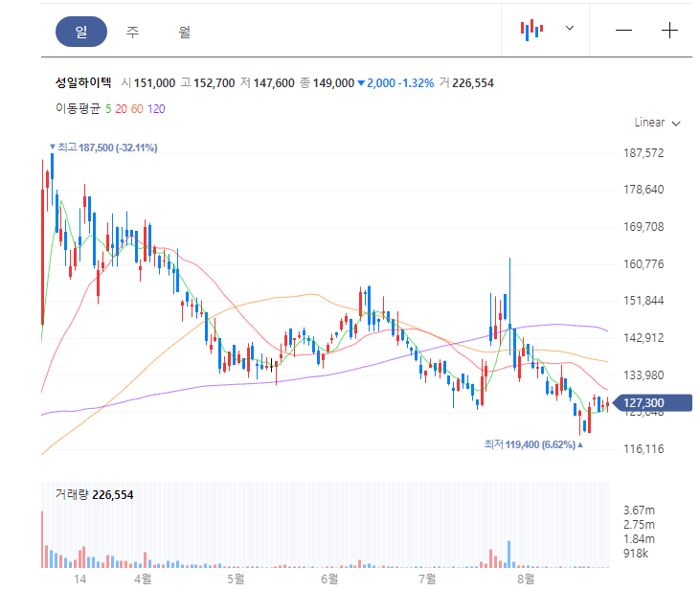Click the 142,912 price axis label
This screenshot has height=613, width=700.
(644, 337)
